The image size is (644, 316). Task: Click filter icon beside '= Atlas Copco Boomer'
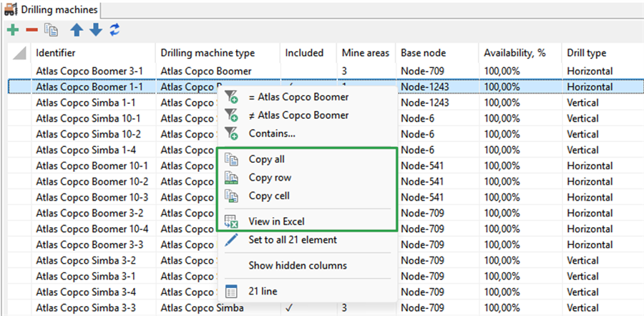tap(231, 97)
